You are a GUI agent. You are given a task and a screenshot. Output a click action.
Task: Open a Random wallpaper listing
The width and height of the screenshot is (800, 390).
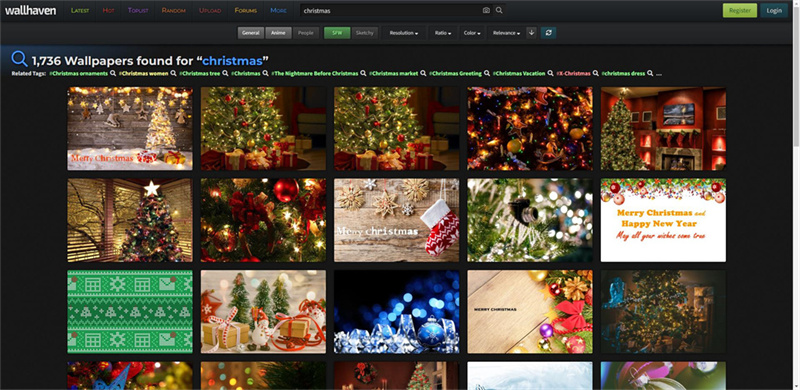coord(173,10)
